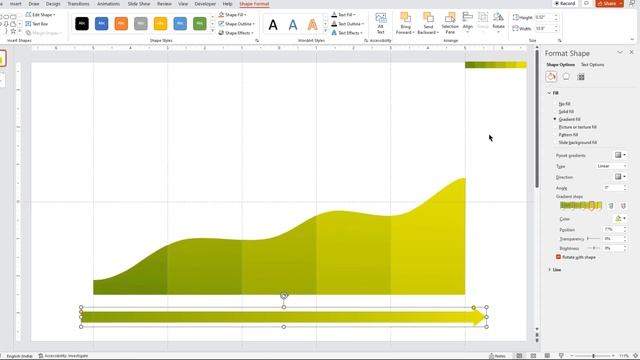The height and width of the screenshot is (360, 640).
Task: Open the Shape Effects dropdown
Action: click(x=236, y=33)
